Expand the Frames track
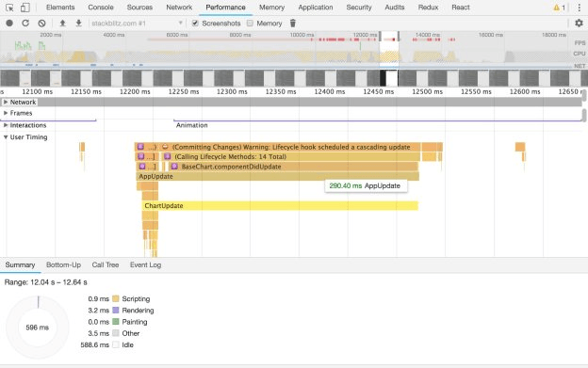 point(6,113)
